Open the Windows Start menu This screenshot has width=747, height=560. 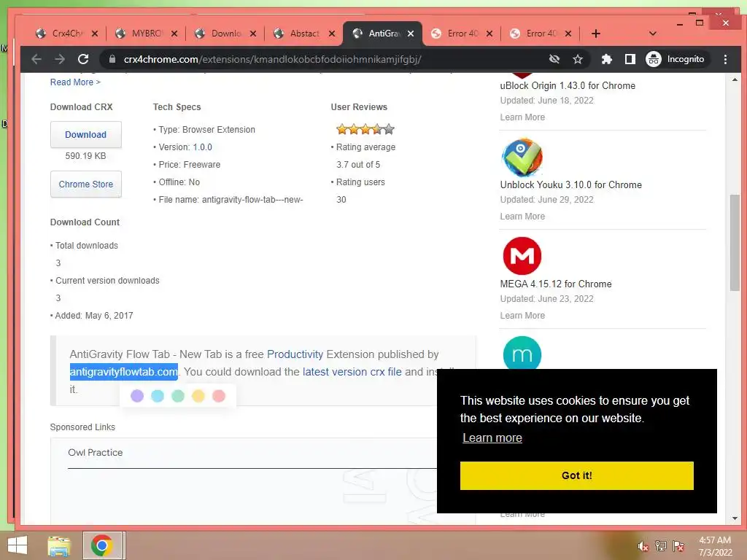point(18,545)
